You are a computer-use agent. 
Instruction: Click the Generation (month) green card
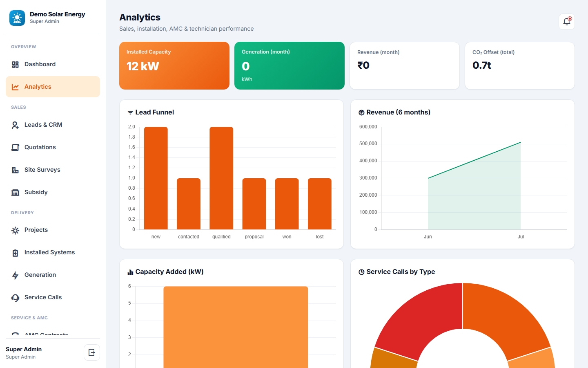click(290, 65)
